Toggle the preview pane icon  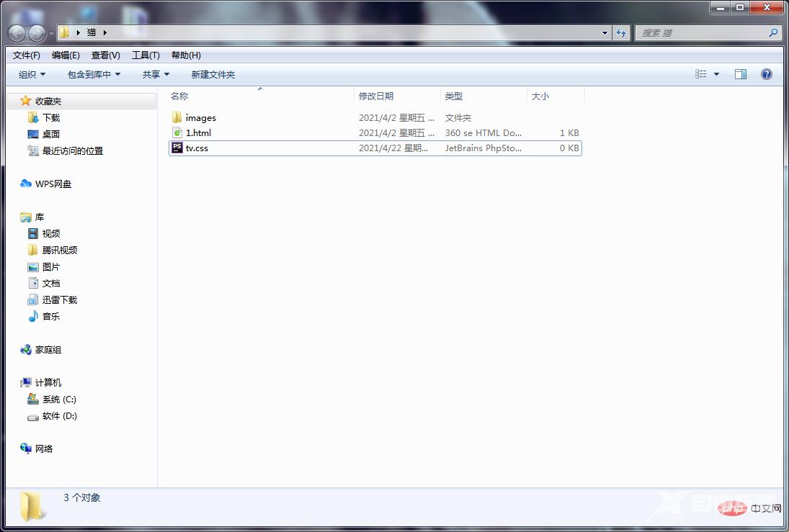coord(740,74)
